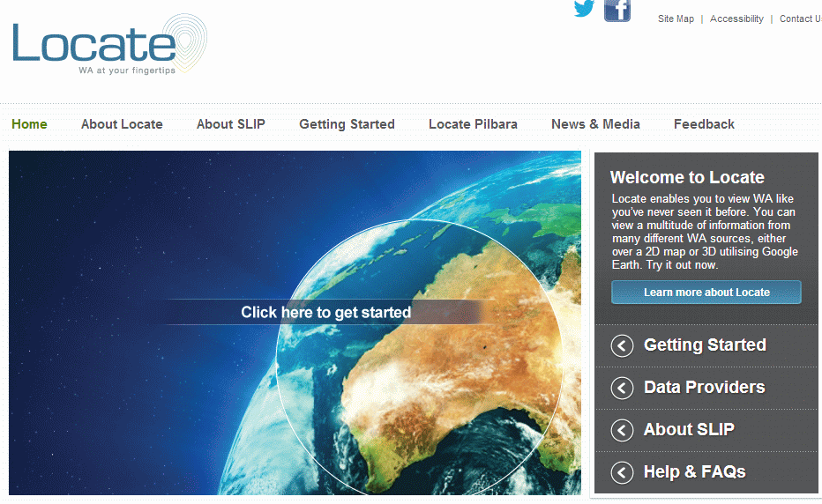This screenshot has height=504, width=822.
Task: Click the arrow icon beside Getting Started
Action: pos(623,345)
